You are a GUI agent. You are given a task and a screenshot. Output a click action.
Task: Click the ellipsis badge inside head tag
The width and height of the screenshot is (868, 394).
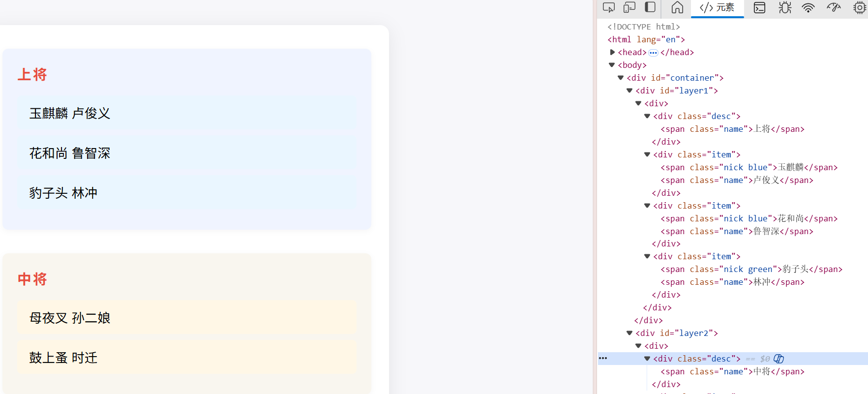(653, 53)
